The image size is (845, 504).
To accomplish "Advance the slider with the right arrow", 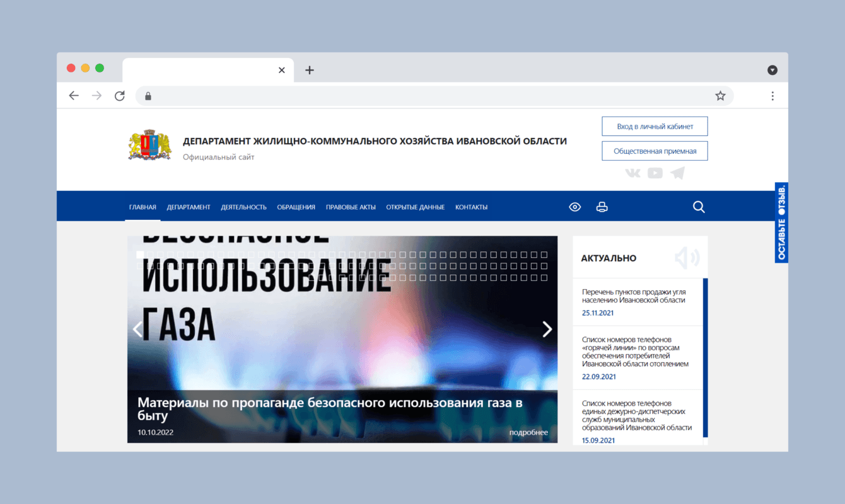I will pos(546,329).
